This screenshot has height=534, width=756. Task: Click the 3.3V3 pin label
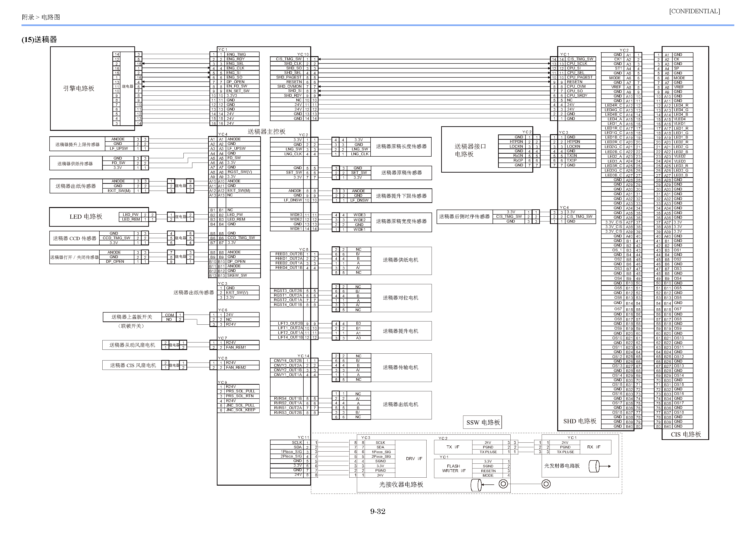(x=232, y=95)
